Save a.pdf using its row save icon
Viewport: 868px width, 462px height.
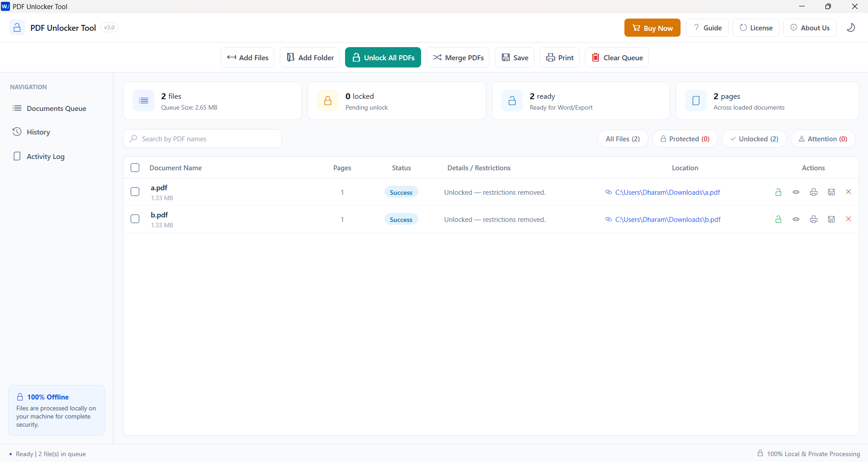coord(831,192)
